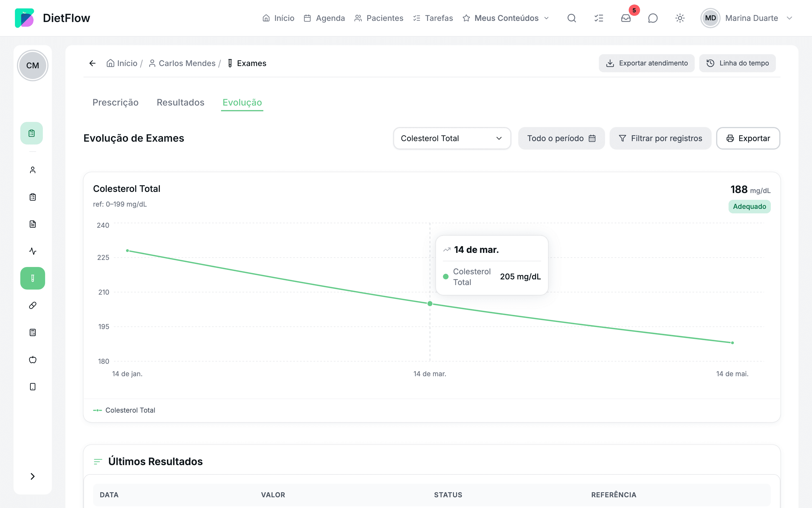The height and width of the screenshot is (508, 812).
Task: Open the task checklist icon in header
Action: pyautogui.click(x=599, y=18)
